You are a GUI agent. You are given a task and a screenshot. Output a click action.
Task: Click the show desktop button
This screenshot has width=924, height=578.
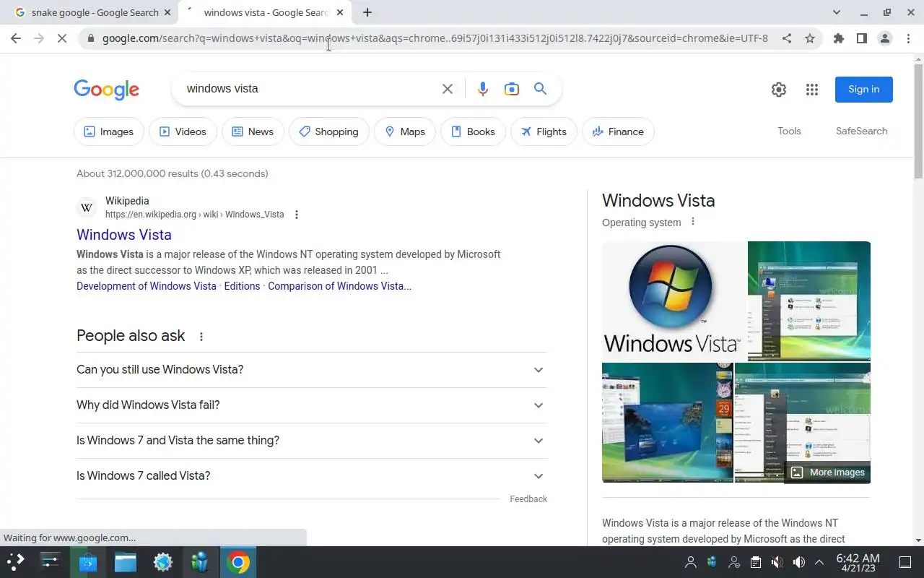tap(905, 562)
